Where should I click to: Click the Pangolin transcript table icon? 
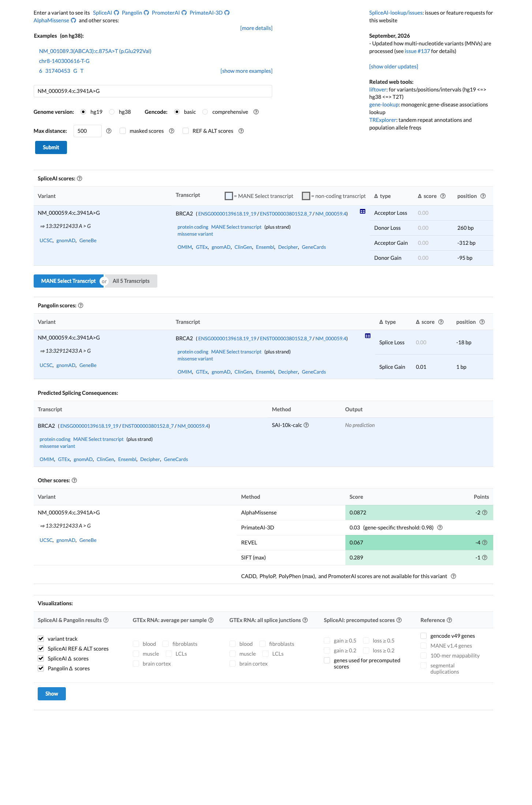coord(368,336)
